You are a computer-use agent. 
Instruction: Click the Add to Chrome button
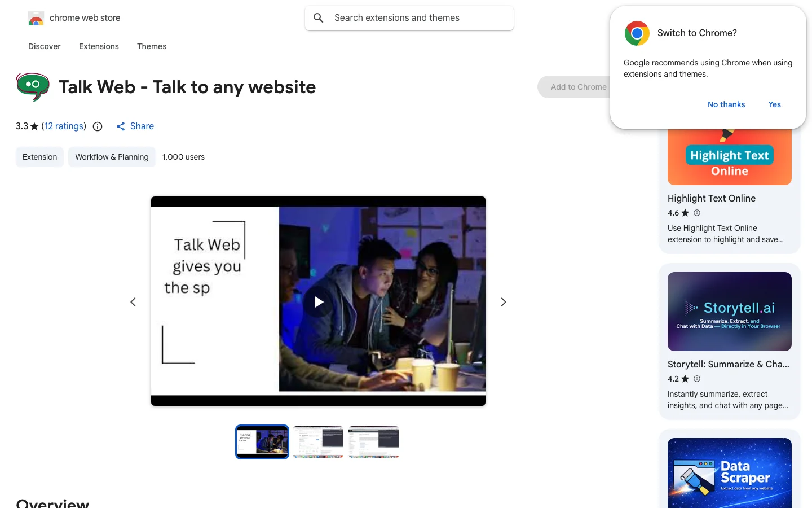(x=575, y=87)
